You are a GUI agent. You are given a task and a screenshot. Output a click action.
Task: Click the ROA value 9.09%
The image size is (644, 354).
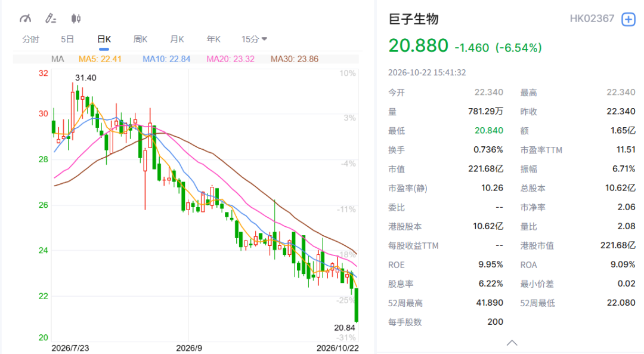pyautogui.click(x=623, y=264)
